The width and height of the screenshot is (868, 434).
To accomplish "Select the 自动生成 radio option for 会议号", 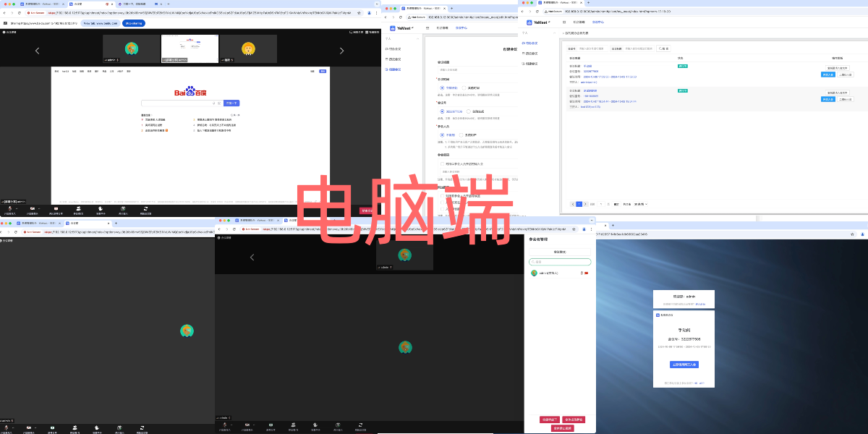I will [468, 111].
